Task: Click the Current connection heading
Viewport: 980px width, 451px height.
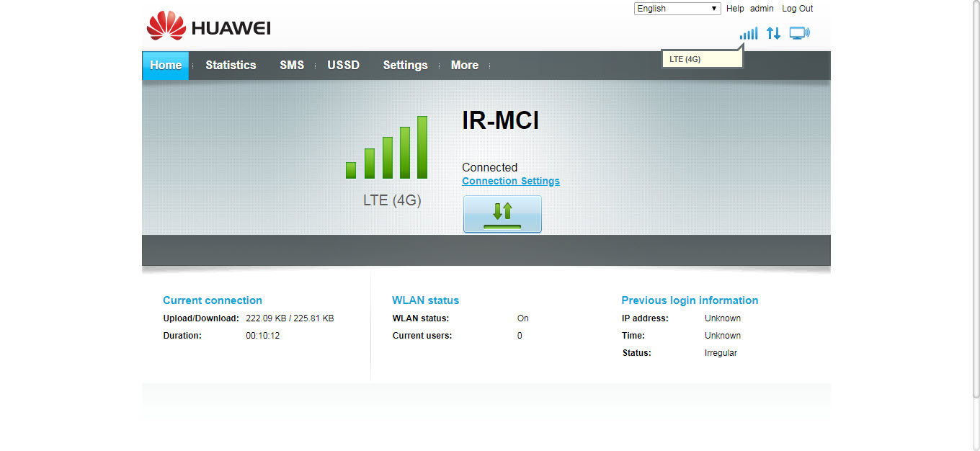Action: (213, 300)
